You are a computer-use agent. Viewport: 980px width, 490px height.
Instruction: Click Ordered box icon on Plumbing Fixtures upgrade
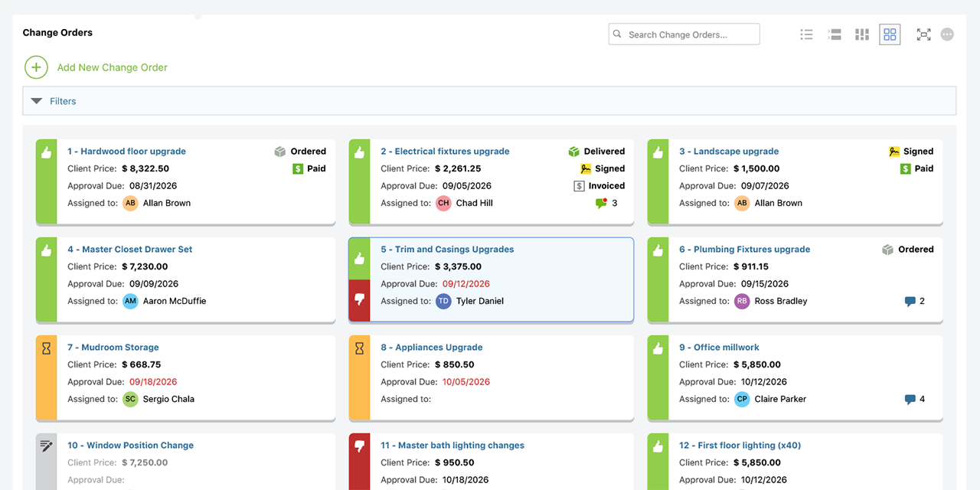[x=888, y=250]
